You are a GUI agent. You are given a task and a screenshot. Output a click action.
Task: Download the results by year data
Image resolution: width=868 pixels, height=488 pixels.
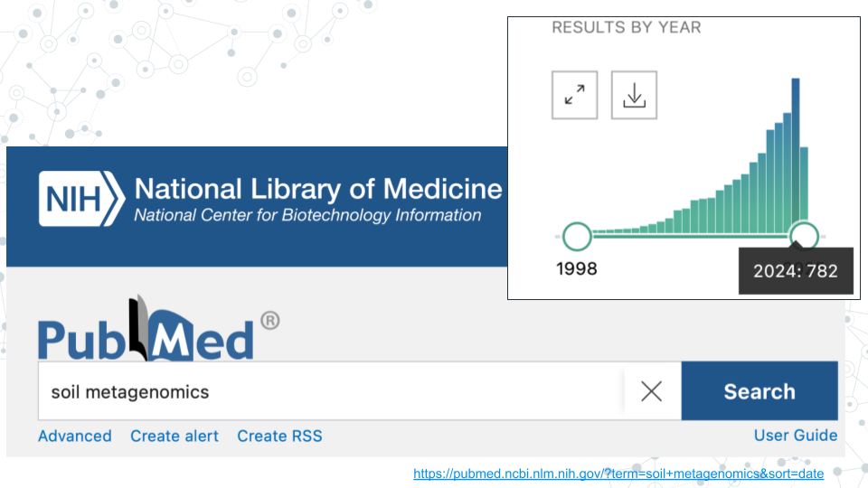[634, 95]
